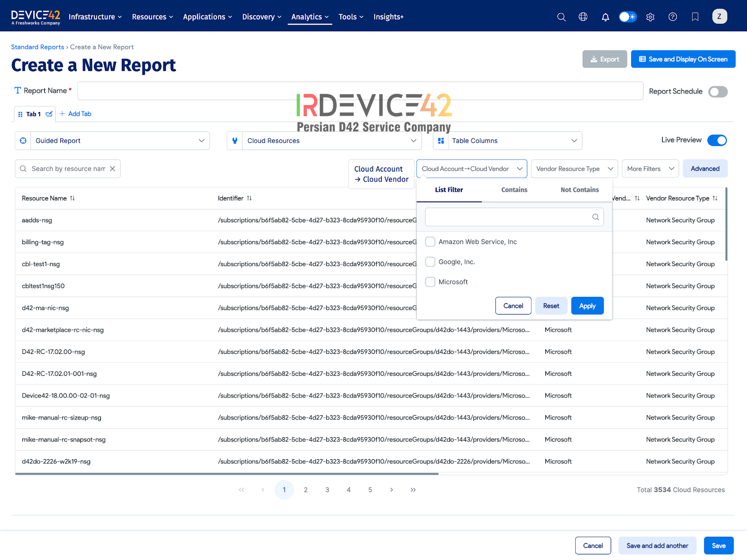Click the filter list search field
The image size is (747, 560).
click(x=514, y=217)
